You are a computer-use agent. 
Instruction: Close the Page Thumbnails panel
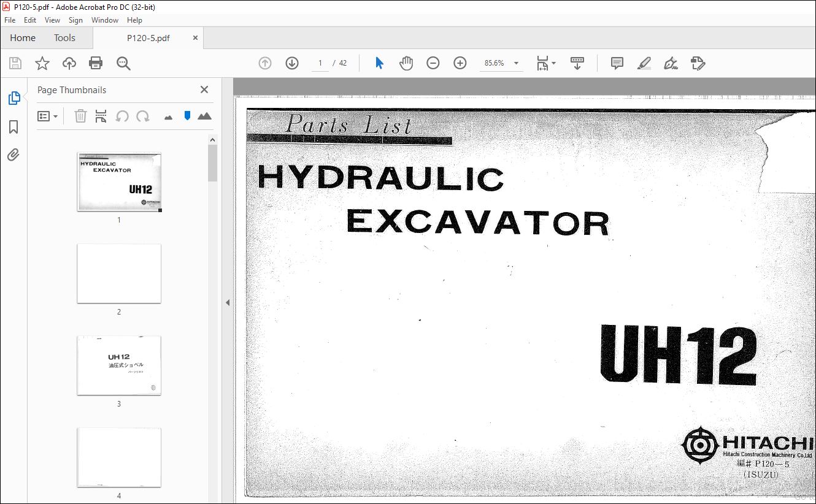(204, 90)
